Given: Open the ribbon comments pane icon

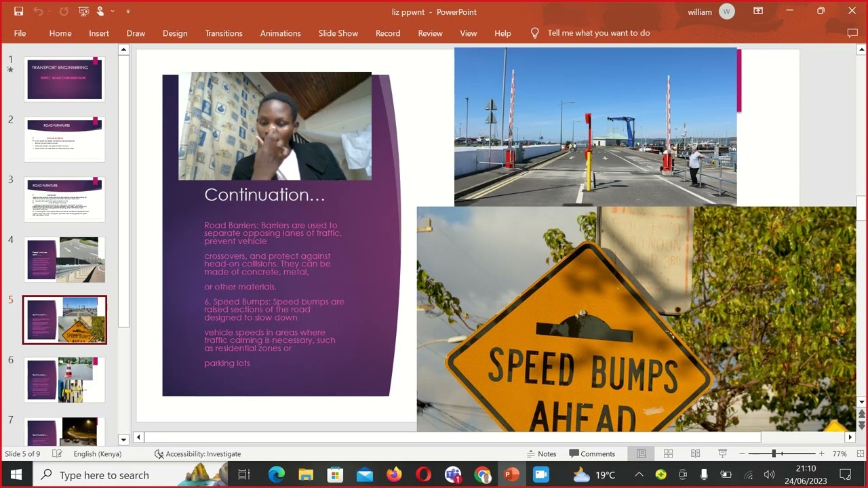Looking at the screenshot, I should pyautogui.click(x=852, y=33).
